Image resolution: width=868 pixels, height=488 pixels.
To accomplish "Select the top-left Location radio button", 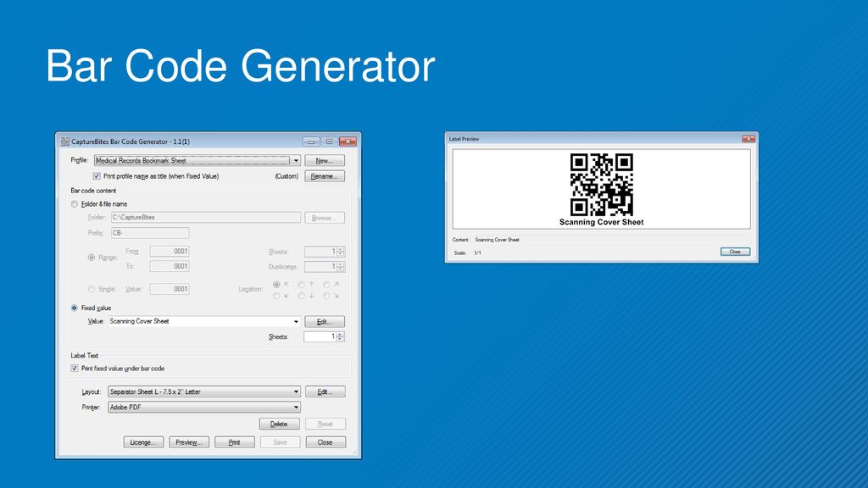I will (276, 285).
